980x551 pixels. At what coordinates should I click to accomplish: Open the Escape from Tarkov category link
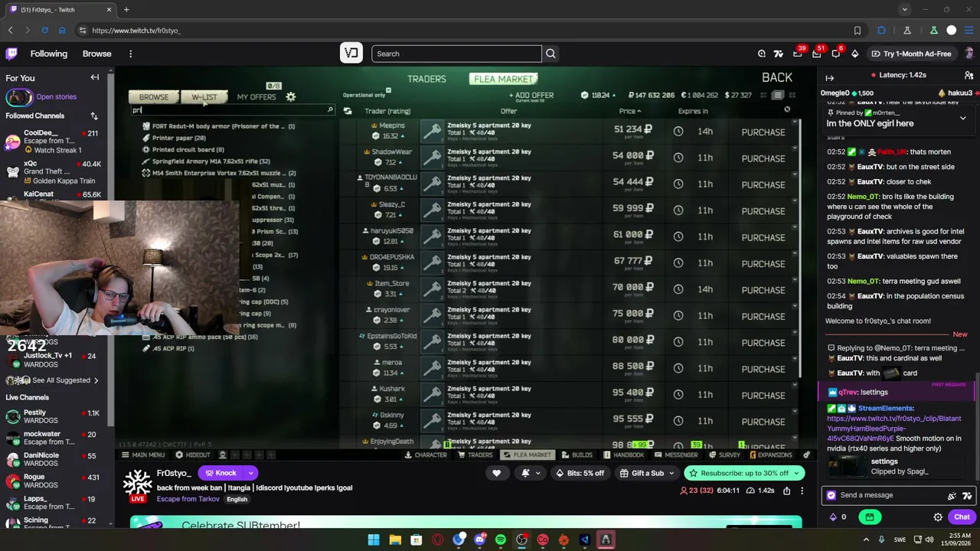coord(188,499)
